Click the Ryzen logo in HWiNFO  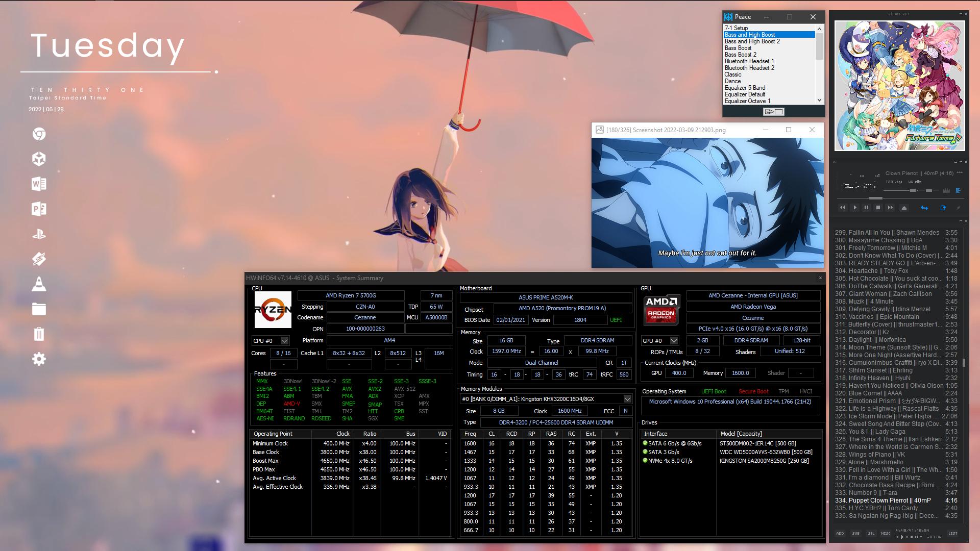[273, 310]
